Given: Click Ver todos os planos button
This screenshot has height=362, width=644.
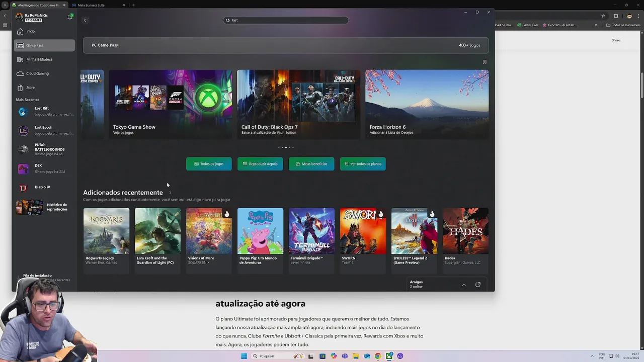Looking at the screenshot, I should coord(363,164).
